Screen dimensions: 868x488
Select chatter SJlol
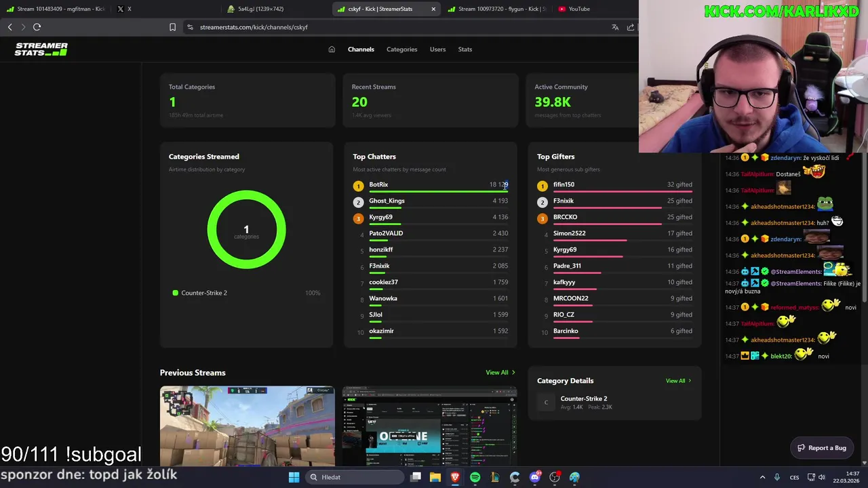coord(376,314)
